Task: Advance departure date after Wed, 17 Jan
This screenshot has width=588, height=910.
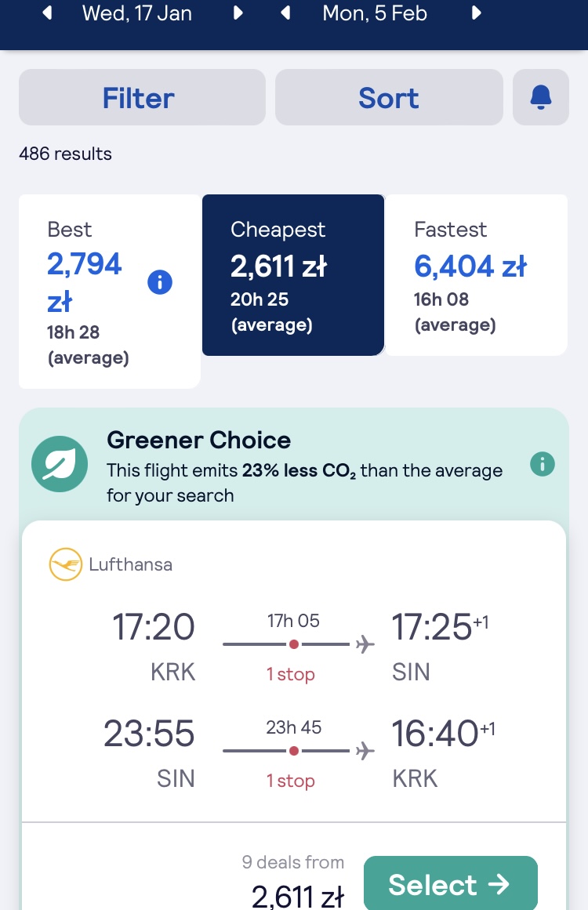Action: click(238, 13)
